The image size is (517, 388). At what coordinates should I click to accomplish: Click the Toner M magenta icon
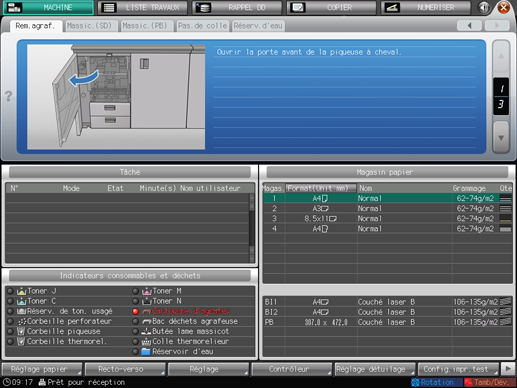pyautogui.click(x=147, y=291)
